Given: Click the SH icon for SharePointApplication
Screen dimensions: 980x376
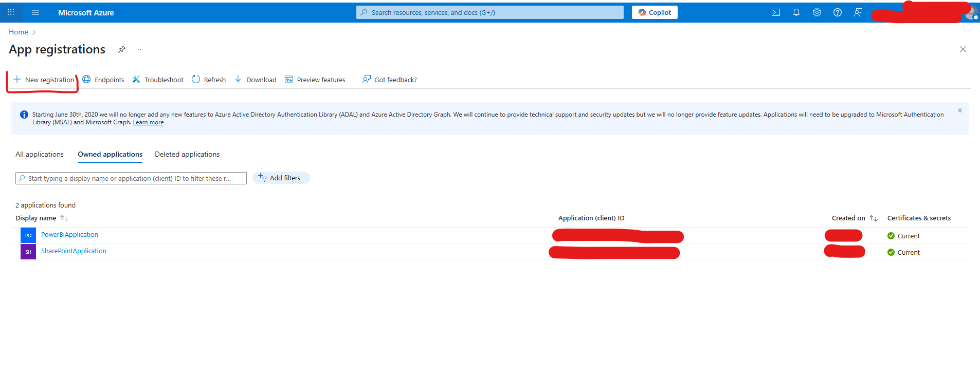Looking at the screenshot, I should [x=28, y=252].
